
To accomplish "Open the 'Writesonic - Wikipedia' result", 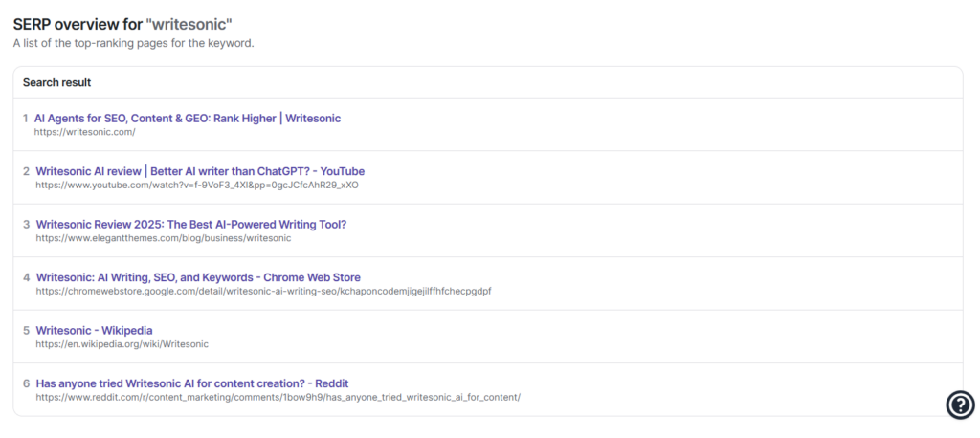I will tap(94, 331).
